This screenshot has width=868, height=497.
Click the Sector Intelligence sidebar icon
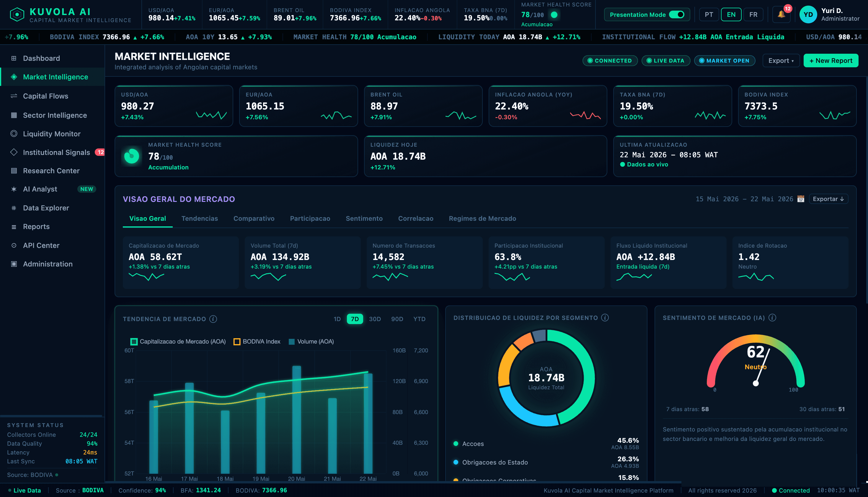(x=14, y=115)
